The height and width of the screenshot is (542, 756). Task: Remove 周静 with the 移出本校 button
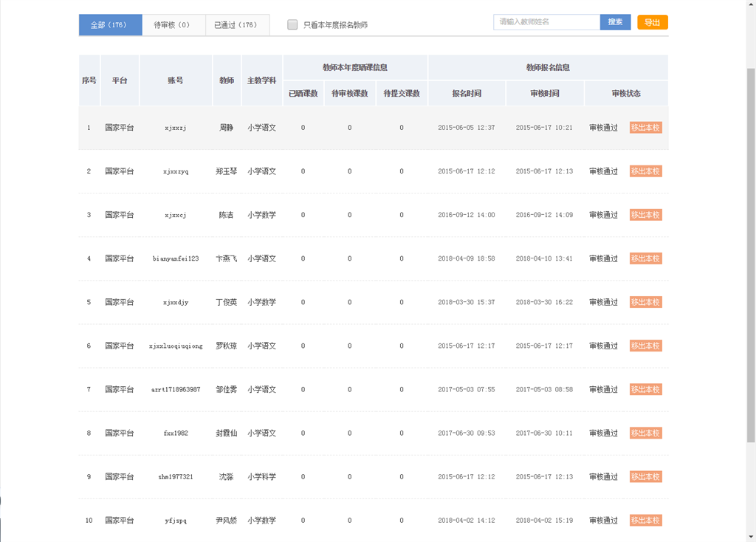645,128
